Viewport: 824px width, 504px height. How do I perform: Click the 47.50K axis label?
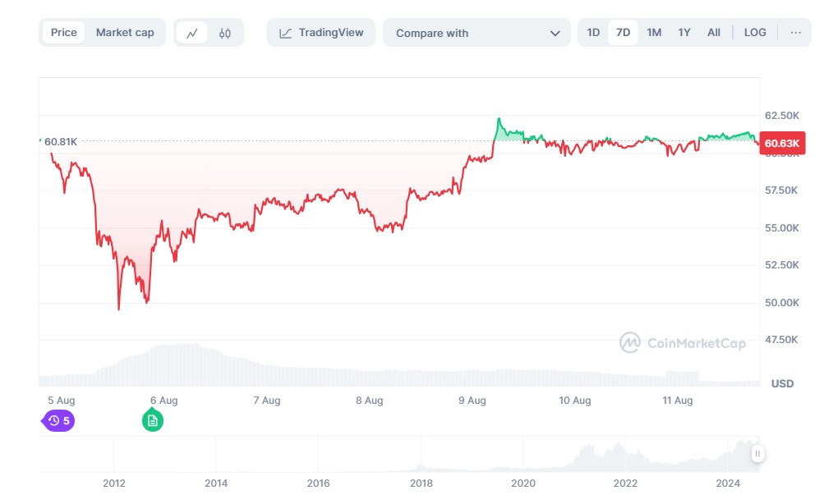(781, 340)
